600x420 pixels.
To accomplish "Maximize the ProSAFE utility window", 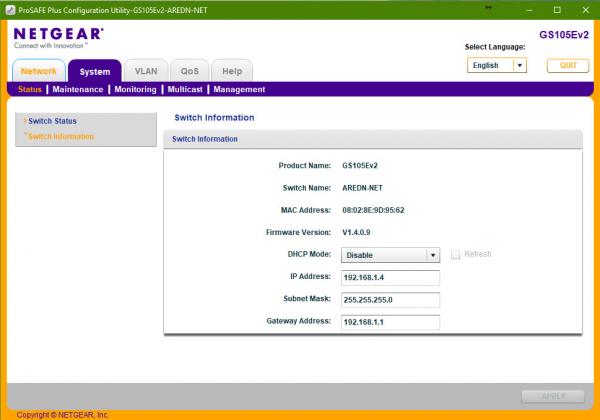I will click(557, 10).
